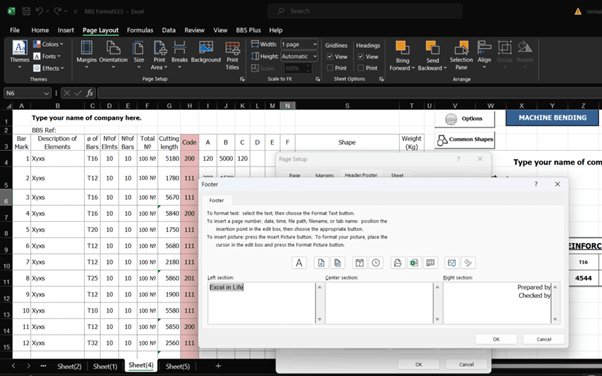602x376 pixels.
Task: Open the Themes dropdown
Action: 20,56
